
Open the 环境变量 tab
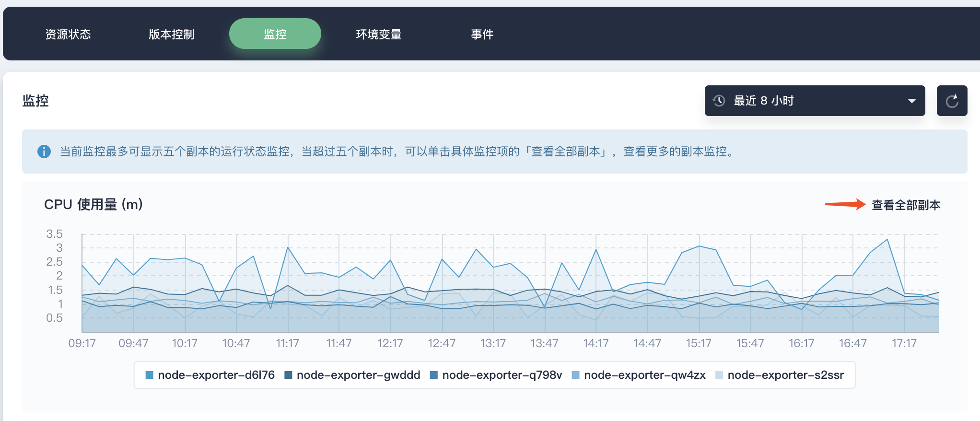(379, 34)
